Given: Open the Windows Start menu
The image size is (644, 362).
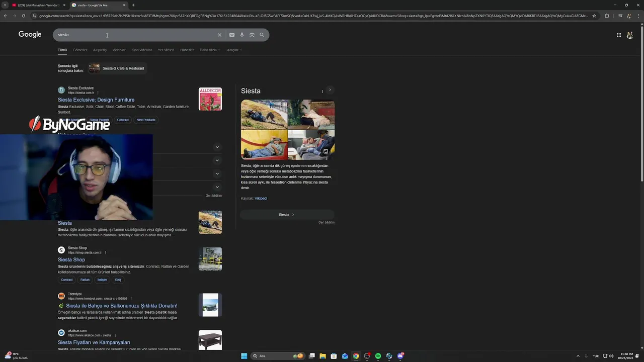Looking at the screenshot, I should click(244, 356).
